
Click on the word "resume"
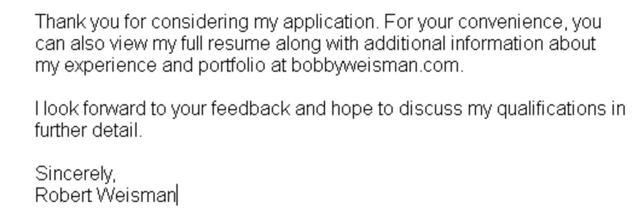239,44
